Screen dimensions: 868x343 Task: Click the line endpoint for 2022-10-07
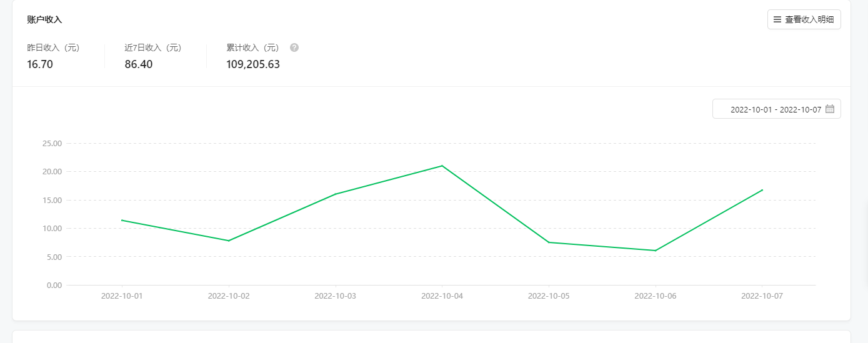coord(762,190)
